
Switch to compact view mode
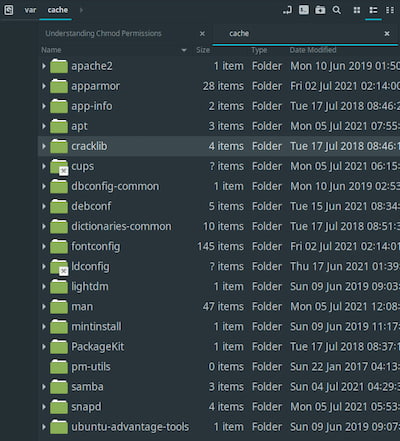pyautogui.click(x=390, y=10)
